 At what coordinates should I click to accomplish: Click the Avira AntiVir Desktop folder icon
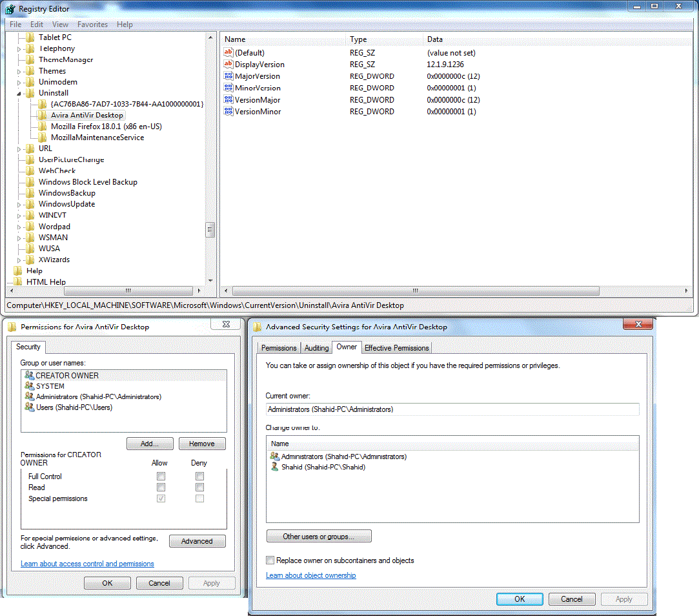(43, 115)
